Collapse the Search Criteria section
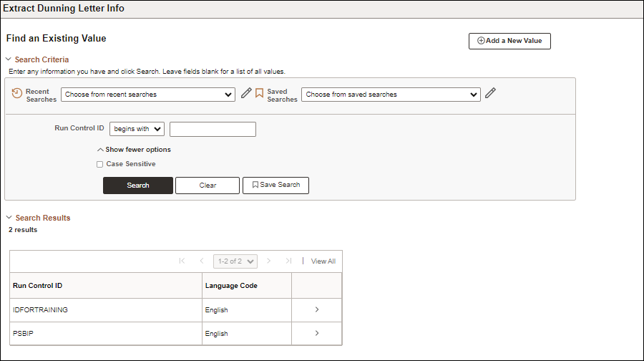Viewport: 644px width, 361px height. (x=9, y=59)
